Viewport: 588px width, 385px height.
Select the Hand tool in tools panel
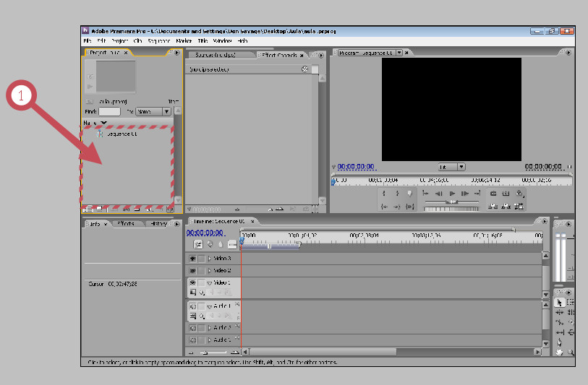pyautogui.click(x=559, y=352)
